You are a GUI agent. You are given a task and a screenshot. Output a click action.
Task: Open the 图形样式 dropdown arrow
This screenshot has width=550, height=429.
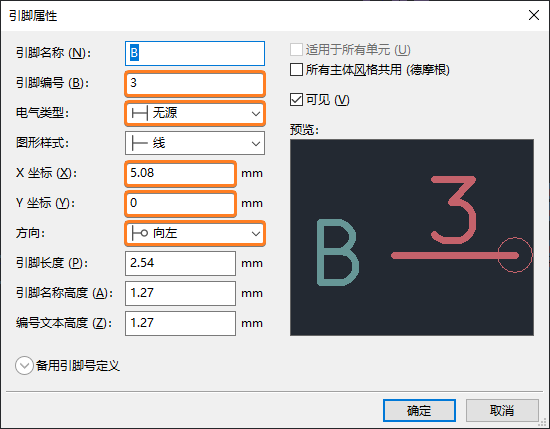click(256, 143)
